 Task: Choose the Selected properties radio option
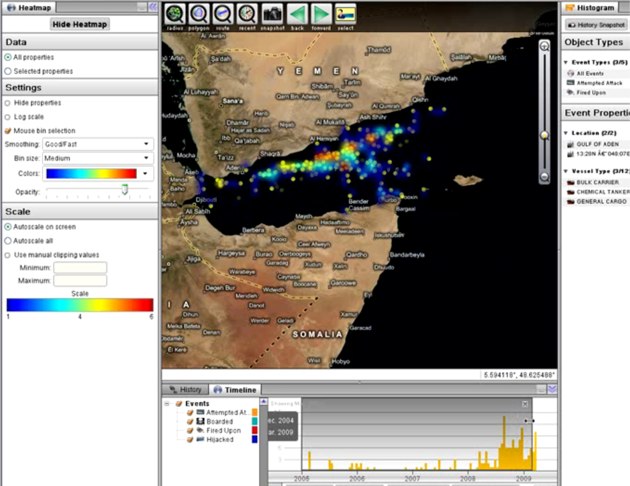coord(8,71)
